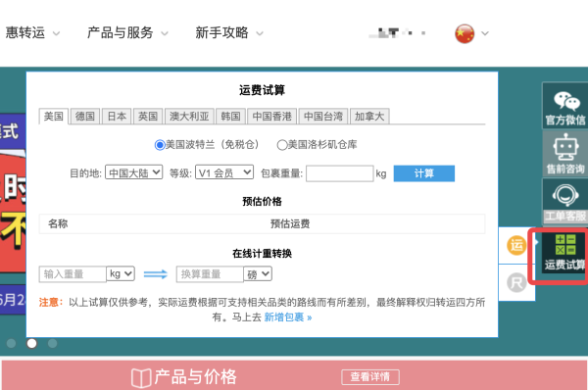Select 美国波特兰（免税仓）warehouse radio
Image resolution: width=588 pixels, height=390 pixels.
click(x=160, y=145)
